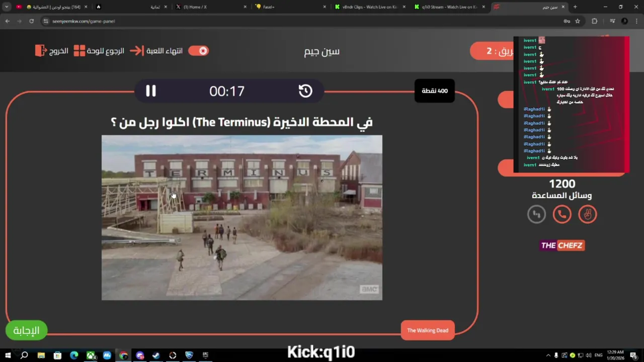Viewport: 644px width, 362px height.
Task: Open the saved passwords key icon
Action: 567,21
